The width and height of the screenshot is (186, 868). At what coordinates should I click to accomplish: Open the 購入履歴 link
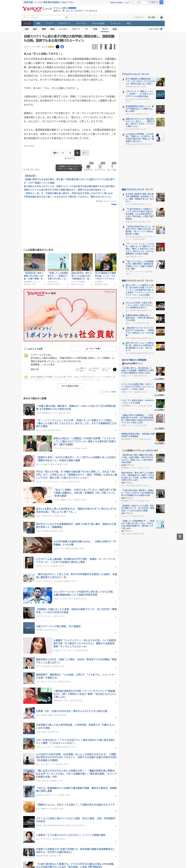tap(152, 18)
